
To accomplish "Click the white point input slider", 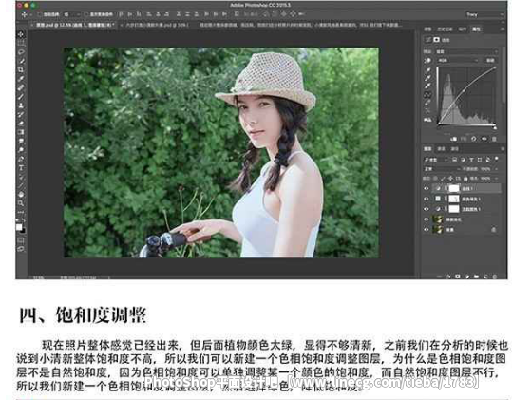I will pyautogui.click(x=495, y=127).
